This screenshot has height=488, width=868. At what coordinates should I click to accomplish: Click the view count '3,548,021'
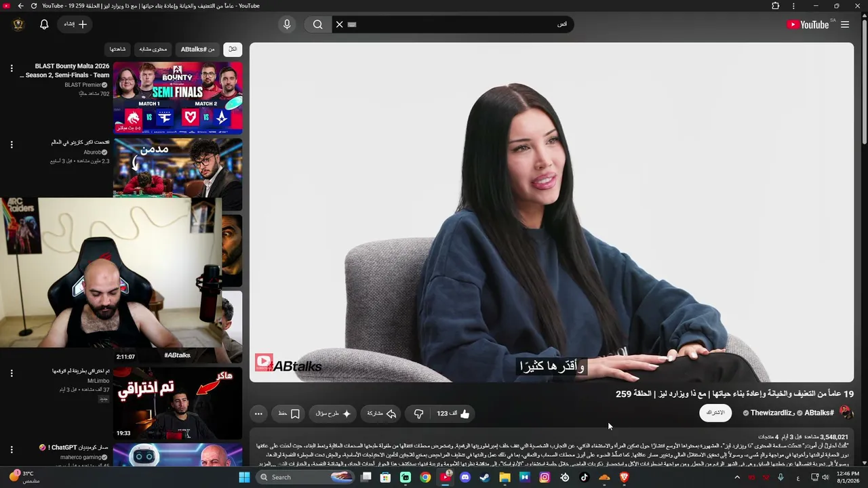pos(834,437)
